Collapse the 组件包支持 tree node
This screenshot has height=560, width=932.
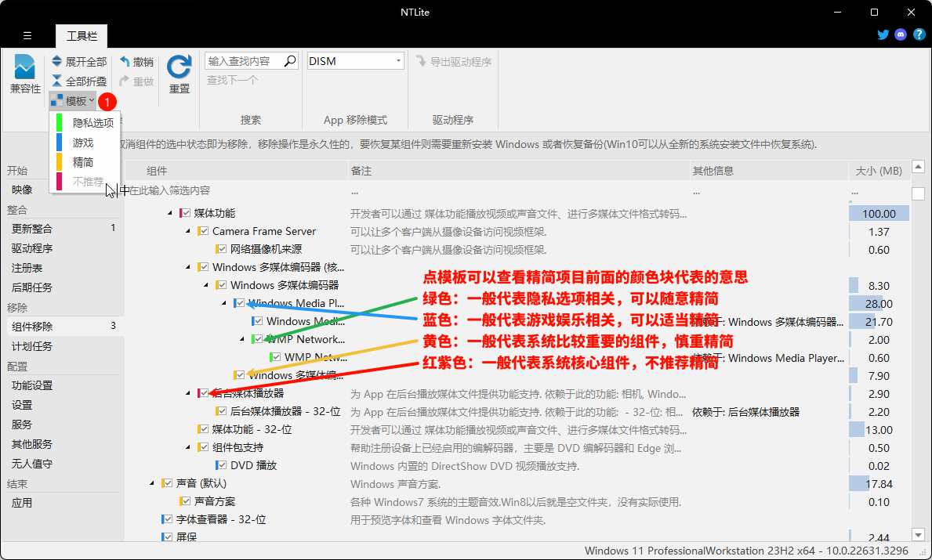point(188,447)
